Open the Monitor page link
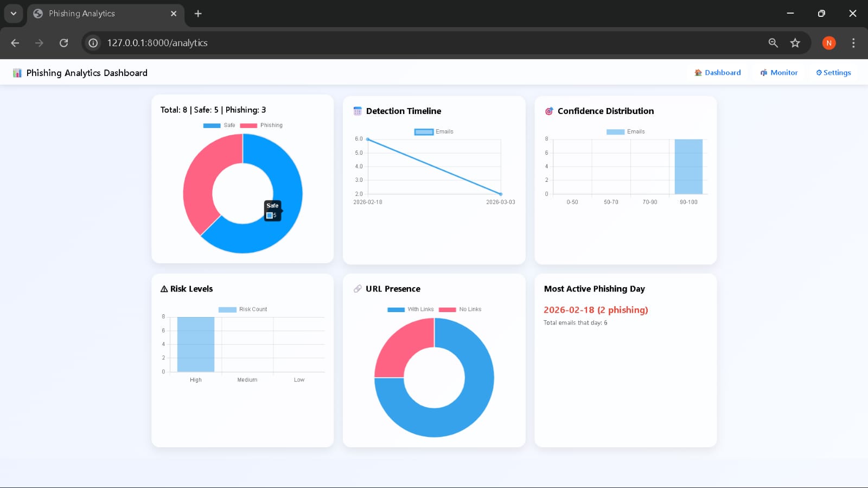 pyautogui.click(x=779, y=73)
